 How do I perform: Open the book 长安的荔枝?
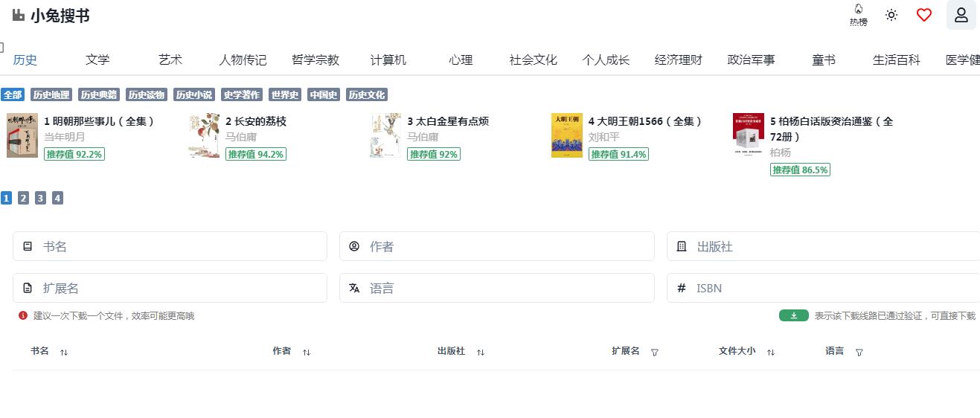(x=256, y=121)
